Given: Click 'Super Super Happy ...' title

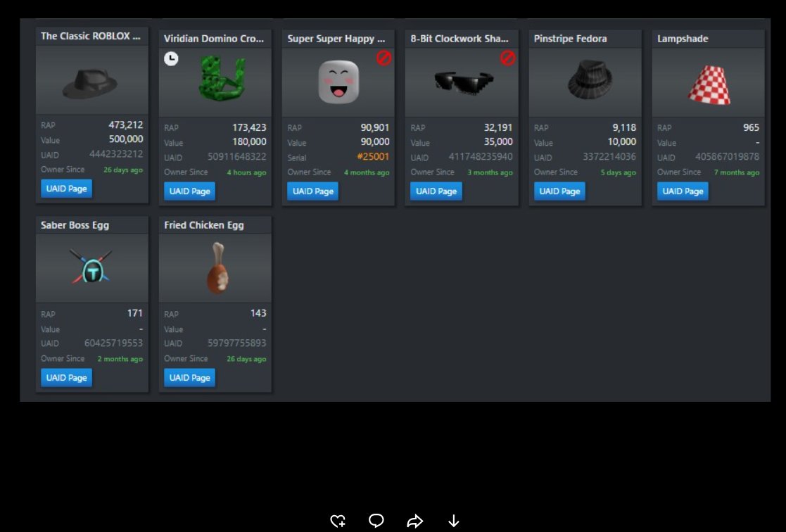Looking at the screenshot, I should pos(336,39).
